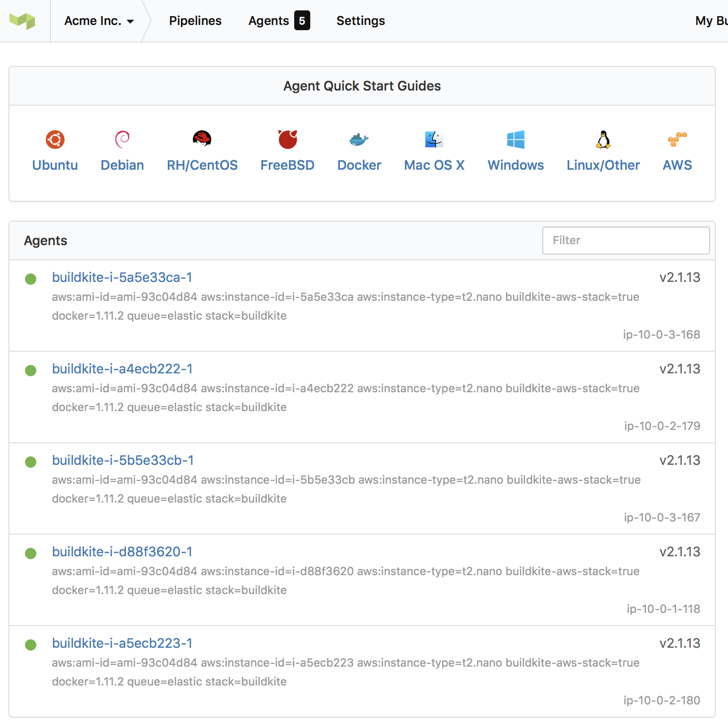Click the Agent Quick Start Guides heading
Viewport: 728px width, 727px height.
tap(362, 86)
